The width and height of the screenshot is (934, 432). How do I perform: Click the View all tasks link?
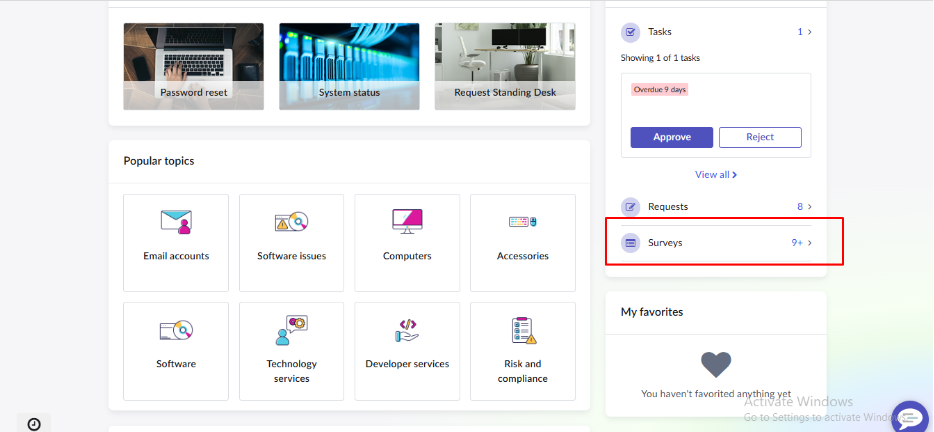point(716,175)
